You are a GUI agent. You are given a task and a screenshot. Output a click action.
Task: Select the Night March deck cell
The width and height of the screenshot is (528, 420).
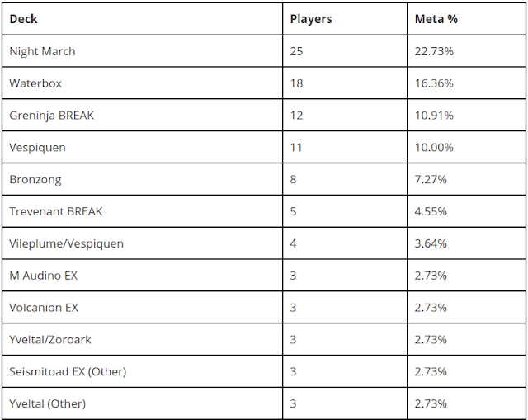(142, 51)
